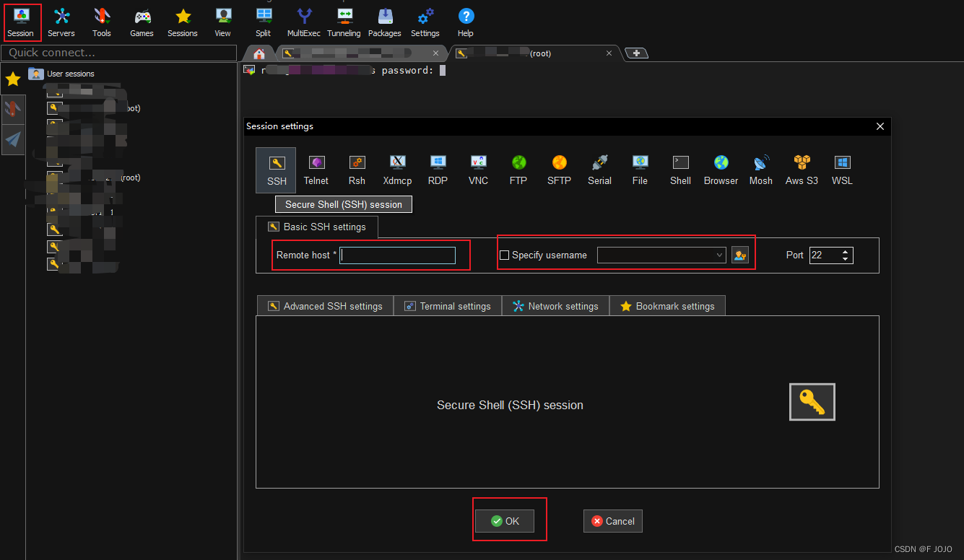Select the Xdmcp session type
This screenshot has width=964, height=560.
pyautogui.click(x=397, y=170)
